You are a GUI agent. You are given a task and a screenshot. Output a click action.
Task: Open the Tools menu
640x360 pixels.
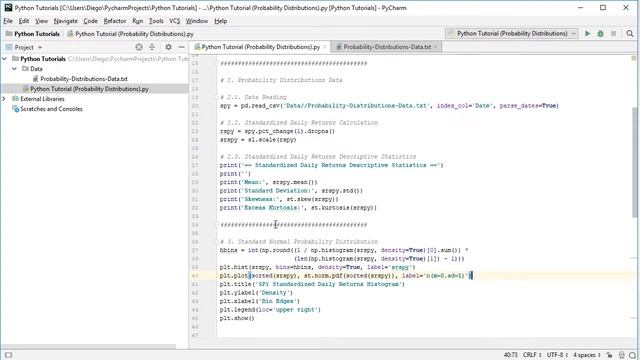point(156,21)
